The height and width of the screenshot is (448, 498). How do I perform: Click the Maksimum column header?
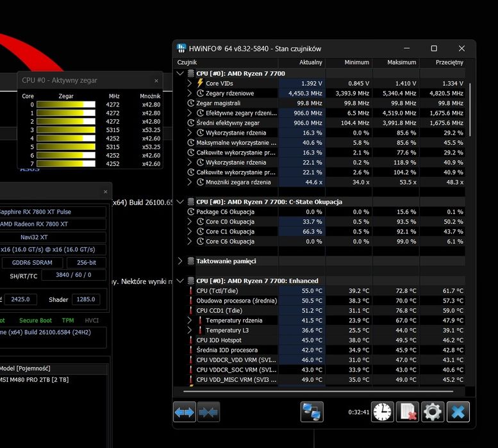(395, 62)
